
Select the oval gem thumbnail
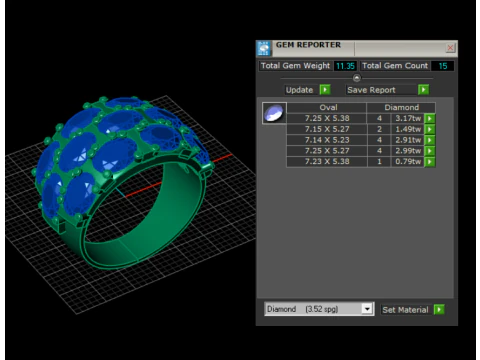274,113
